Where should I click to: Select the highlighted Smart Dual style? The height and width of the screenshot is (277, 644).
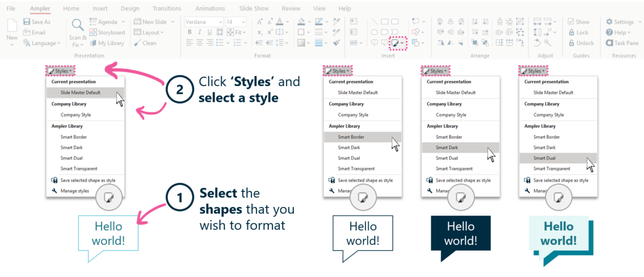coord(558,159)
